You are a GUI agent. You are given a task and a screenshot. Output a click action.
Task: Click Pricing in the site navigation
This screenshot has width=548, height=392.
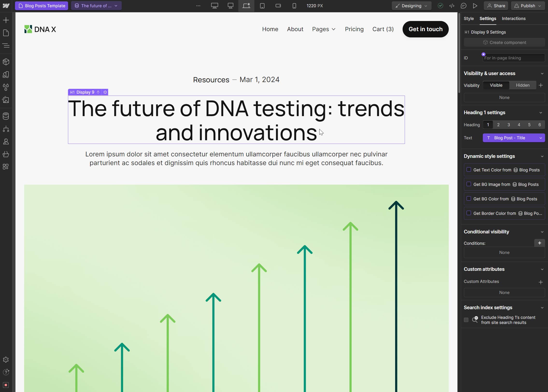[354, 29]
